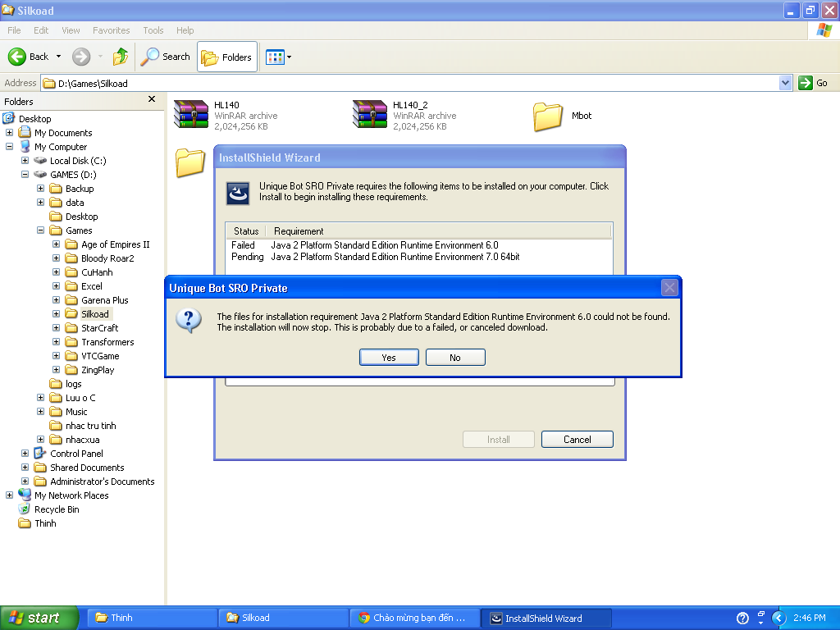Select Recycle Bin in folder tree
The height and width of the screenshot is (630, 840).
(57, 509)
